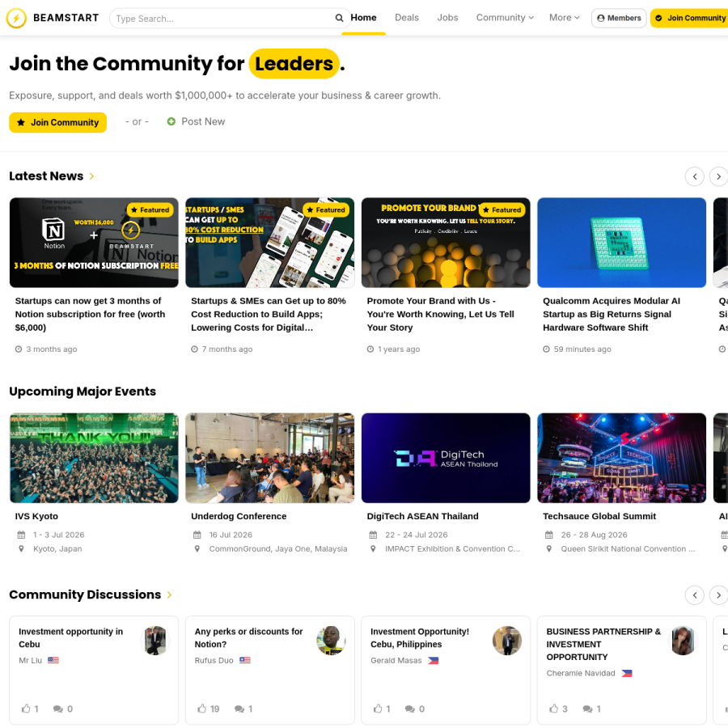Click the calendar icon beside 16 Jul 2026
The height and width of the screenshot is (728, 728).
pos(197,535)
